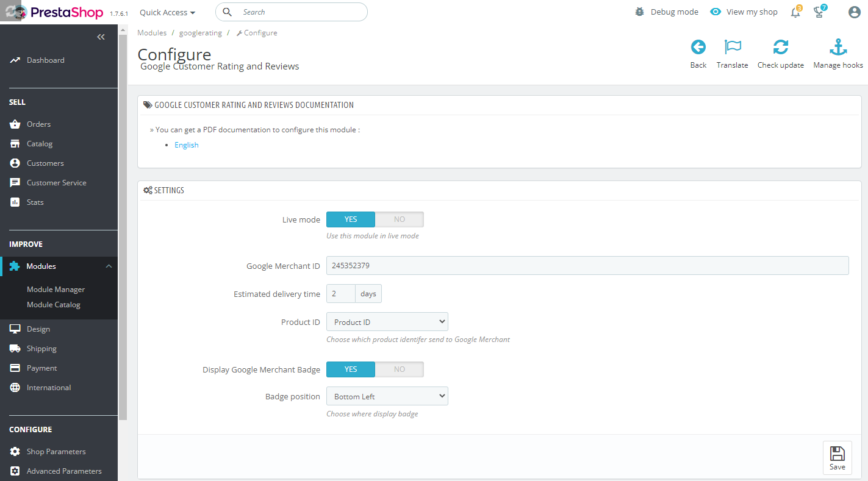Open Shop Parameters in the sidebar
Image resolution: width=868 pixels, height=481 pixels.
[56, 451]
